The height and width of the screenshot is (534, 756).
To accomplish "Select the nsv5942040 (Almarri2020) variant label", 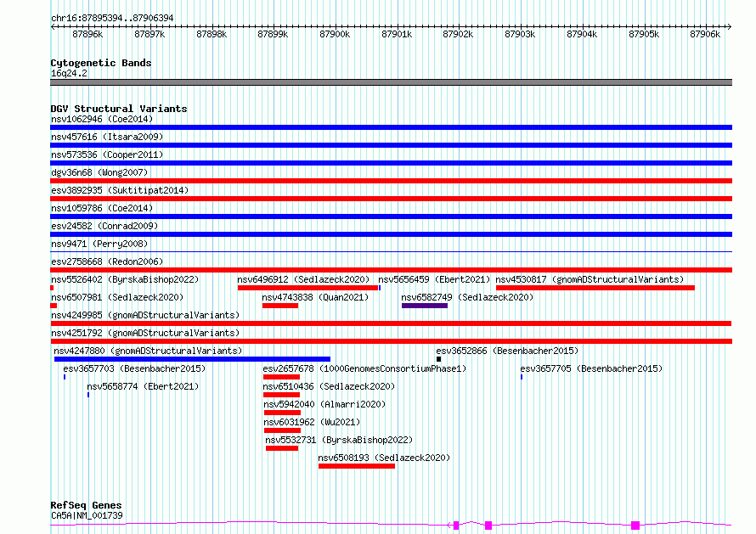I will click(x=324, y=404).
